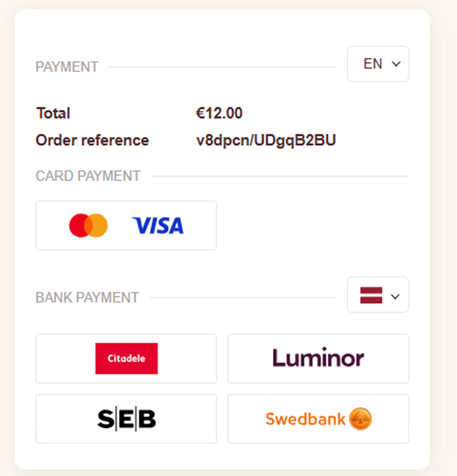Click the Mastercard logo
The width and height of the screenshot is (457, 476).
pyautogui.click(x=88, y=225)
